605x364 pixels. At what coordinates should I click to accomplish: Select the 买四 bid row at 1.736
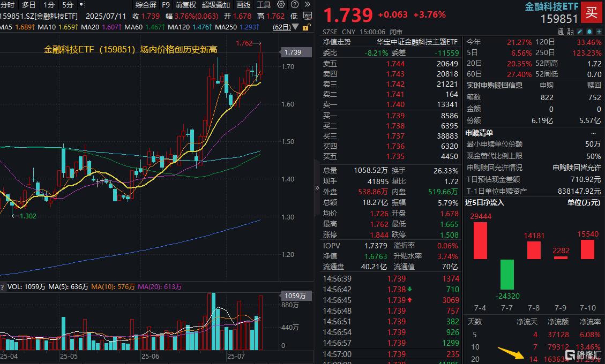(x=391, y=147)
